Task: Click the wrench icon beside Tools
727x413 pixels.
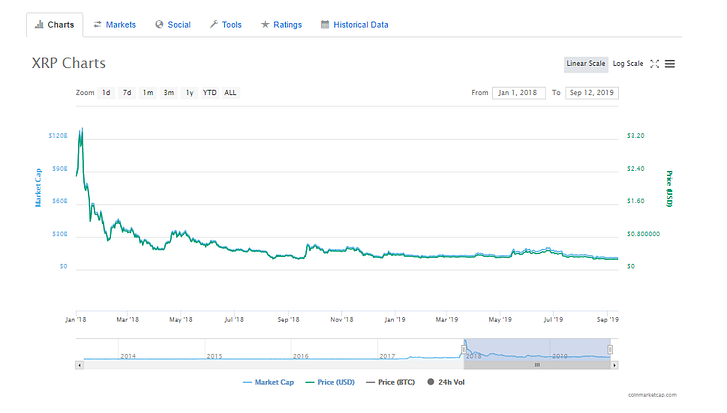Action: (x=214, y=25)
